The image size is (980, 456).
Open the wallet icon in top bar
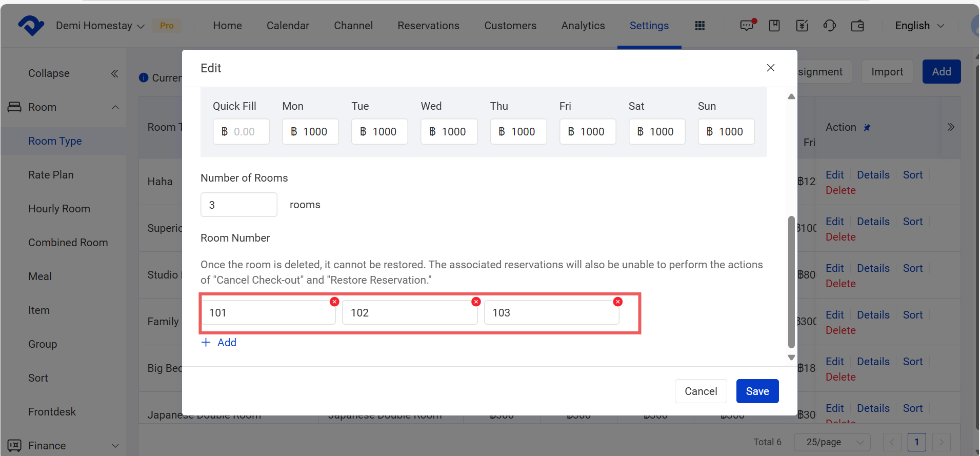(x=857, y=26)
